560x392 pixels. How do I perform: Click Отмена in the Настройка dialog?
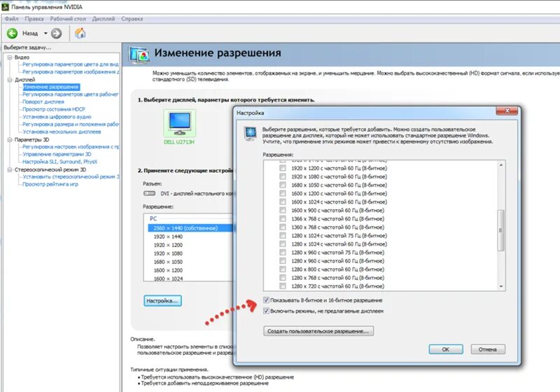coord(488,349)
